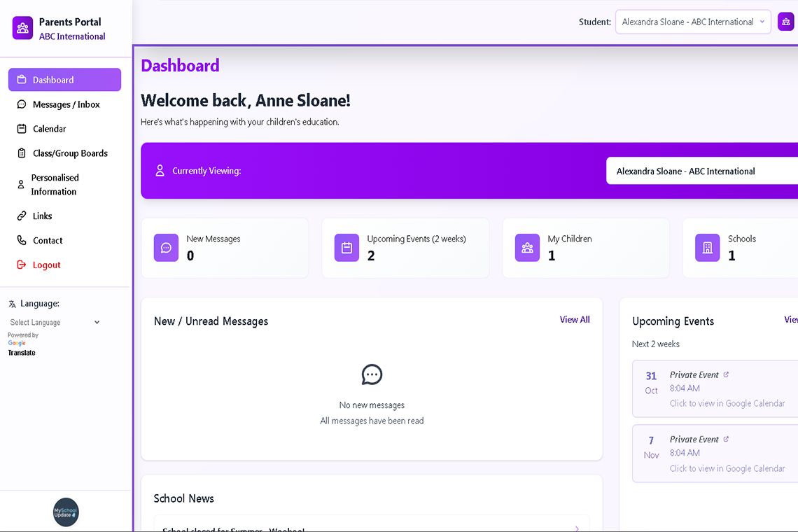Image resolution: width=798 pixels, height=532 pixels.
Task: Click View All for unread messages
Action: click(574, 320)
